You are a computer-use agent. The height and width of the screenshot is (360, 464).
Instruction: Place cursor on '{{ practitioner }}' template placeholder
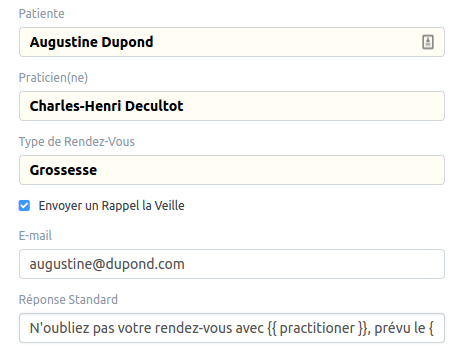[x=318, y=328]
